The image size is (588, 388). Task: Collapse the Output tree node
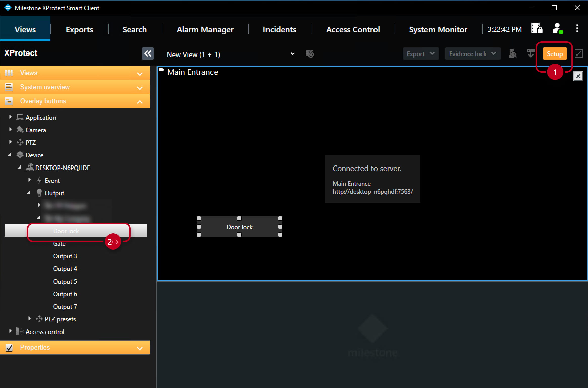pos(29,192)
